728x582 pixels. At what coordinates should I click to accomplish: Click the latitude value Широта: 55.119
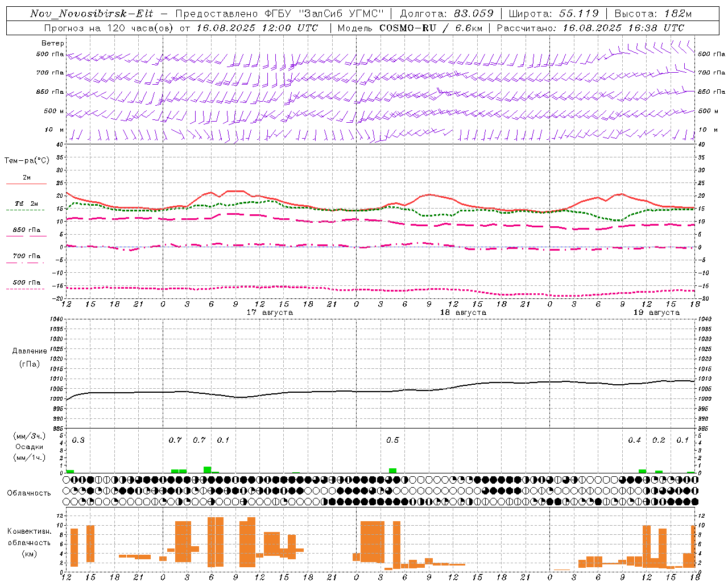click(x=554, y=14)
